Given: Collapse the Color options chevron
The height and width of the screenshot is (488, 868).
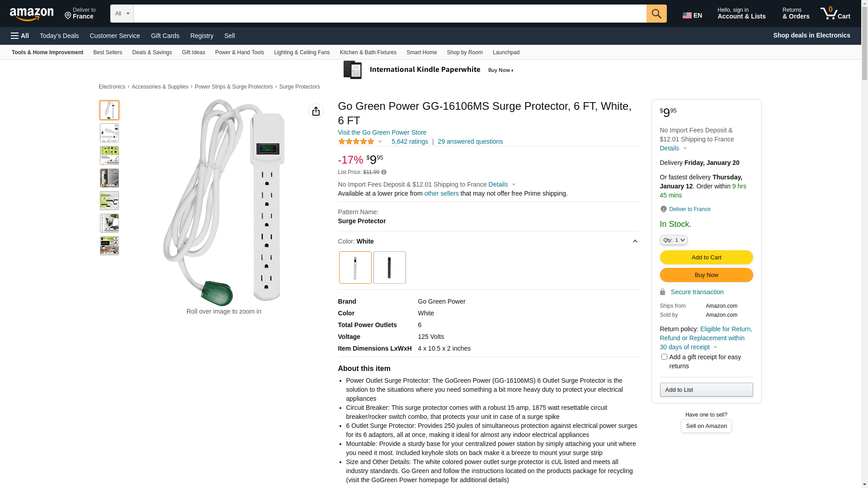Looking at the screenshot, I should point(635,241).
